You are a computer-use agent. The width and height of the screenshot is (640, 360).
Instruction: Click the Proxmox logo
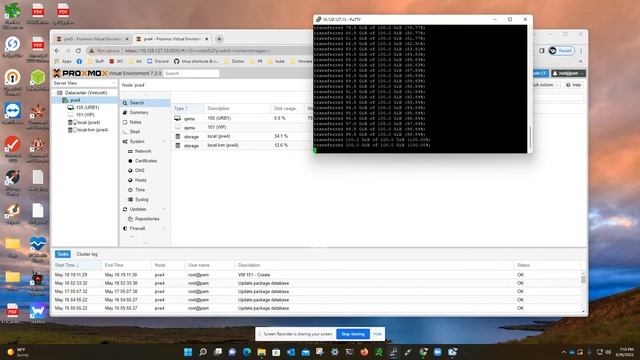pyautogui.click(x=80, y=73)
